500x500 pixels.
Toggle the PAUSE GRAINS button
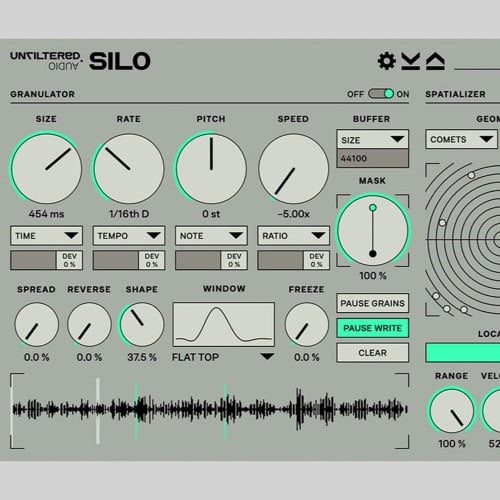point(372,303)
